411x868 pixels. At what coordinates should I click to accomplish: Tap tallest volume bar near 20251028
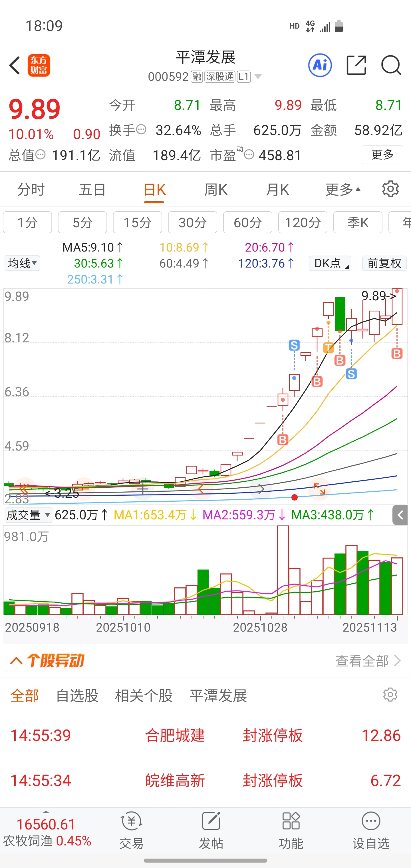283,570
